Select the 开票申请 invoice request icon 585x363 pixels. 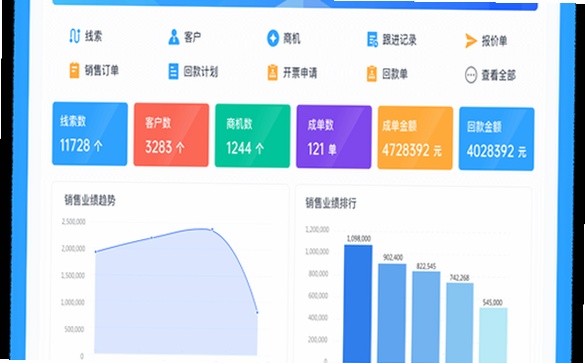click(x=272, y=72)
